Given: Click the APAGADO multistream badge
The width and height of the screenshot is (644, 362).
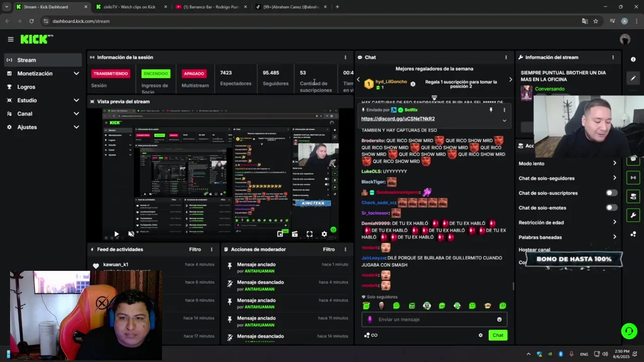Looking at the screenshot, I should click(194, 73).
